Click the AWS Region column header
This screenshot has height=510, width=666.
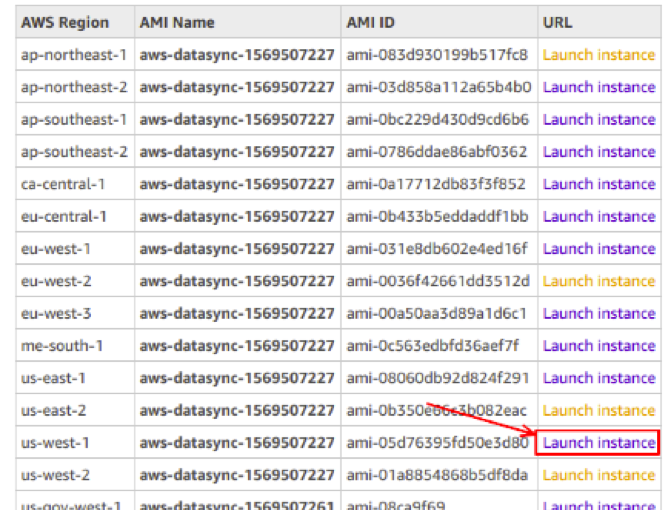75,22
